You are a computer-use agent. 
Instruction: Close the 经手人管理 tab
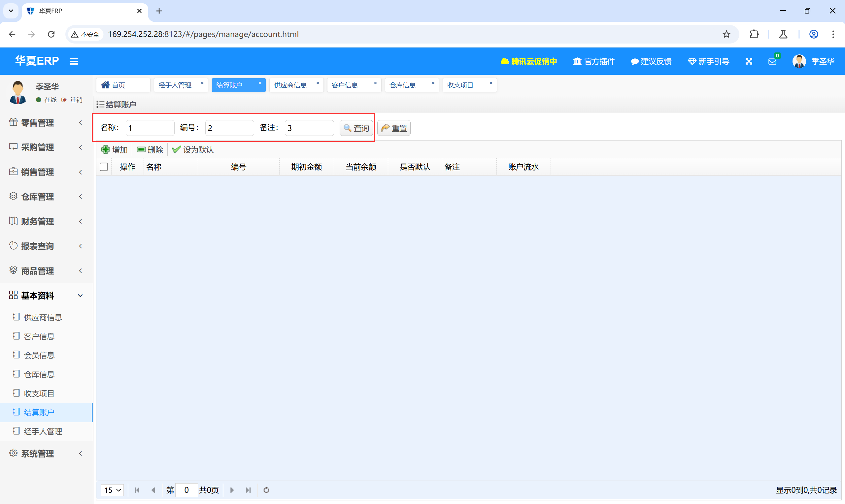(202, 83)
